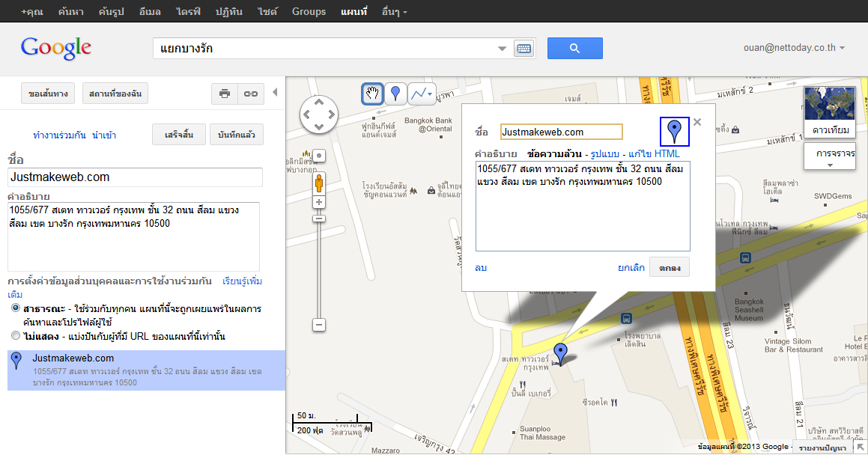Click the blue search magnifier button

point(574,48)
